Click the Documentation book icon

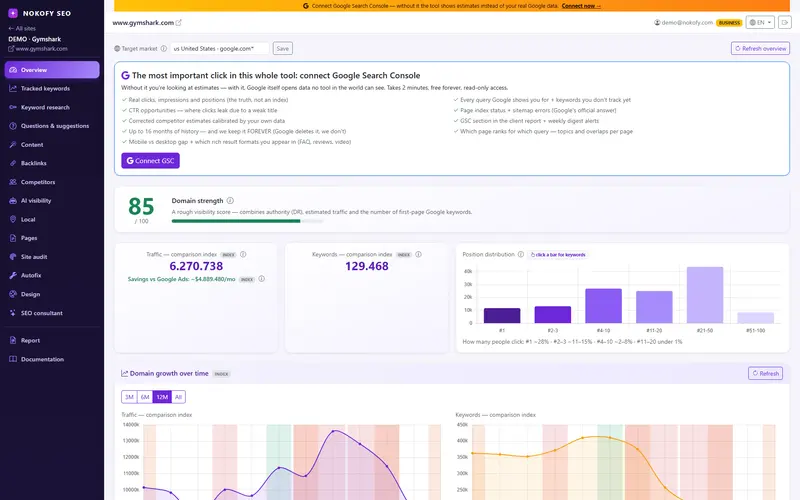click(13, 359)
